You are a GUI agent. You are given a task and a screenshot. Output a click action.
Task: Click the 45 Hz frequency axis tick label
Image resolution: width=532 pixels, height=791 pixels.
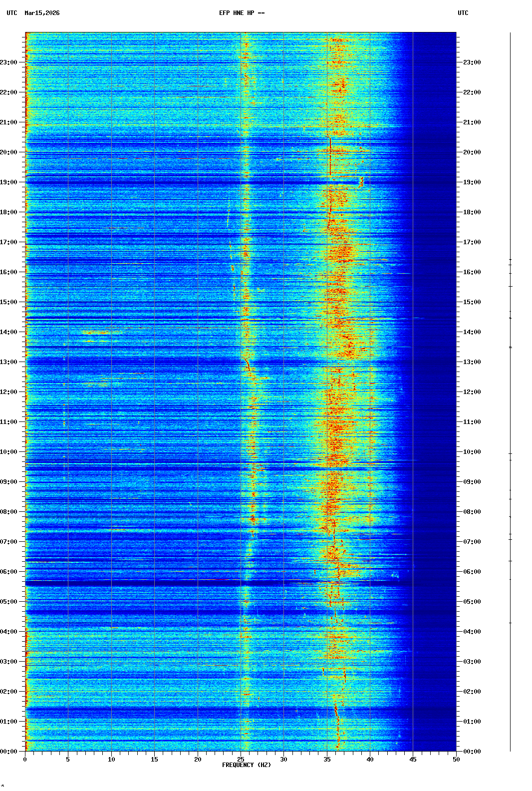pos(413,760)
